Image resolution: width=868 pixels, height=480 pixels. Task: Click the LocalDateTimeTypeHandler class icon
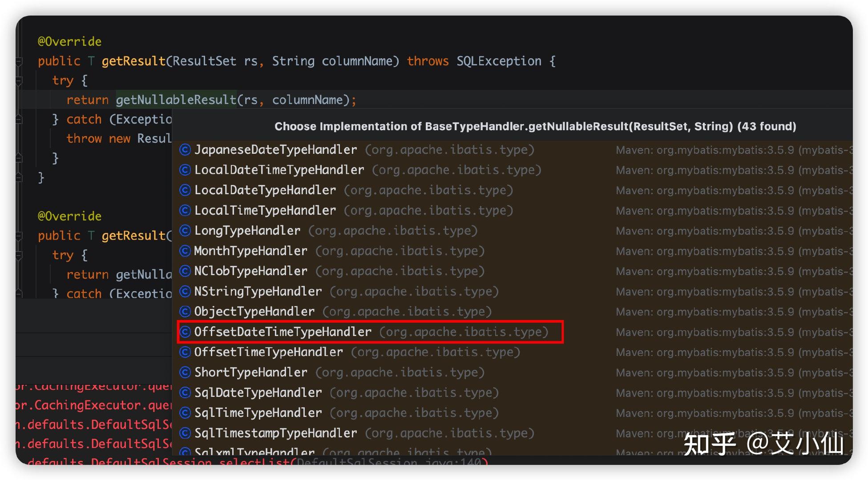[185, 170]
